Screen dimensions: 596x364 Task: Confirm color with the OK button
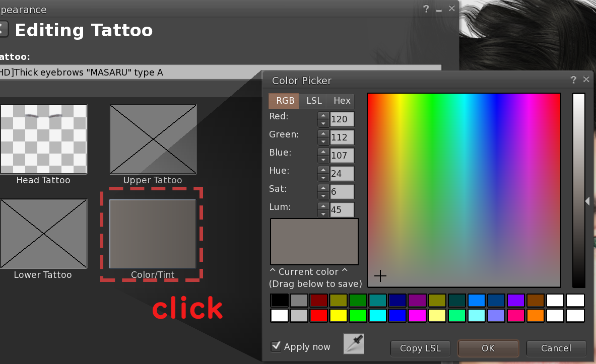click(x=488, y=348)
